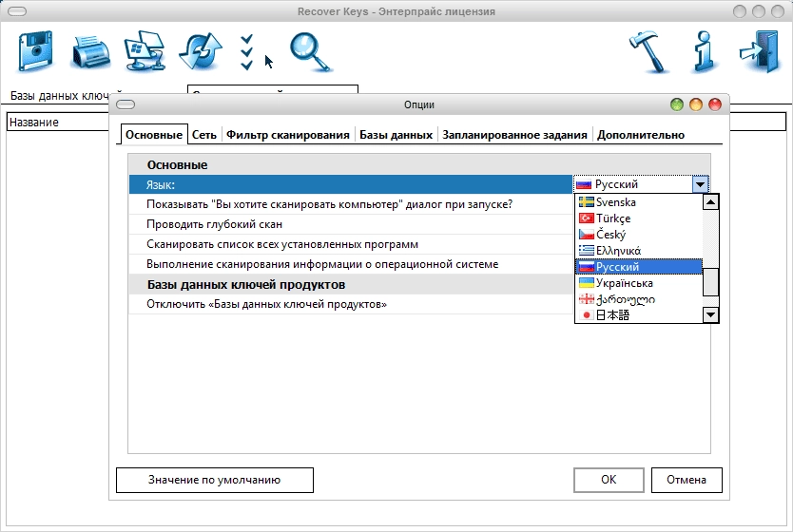Click language list scroll down arrow
Screen dimensions: 793x532
710,315
